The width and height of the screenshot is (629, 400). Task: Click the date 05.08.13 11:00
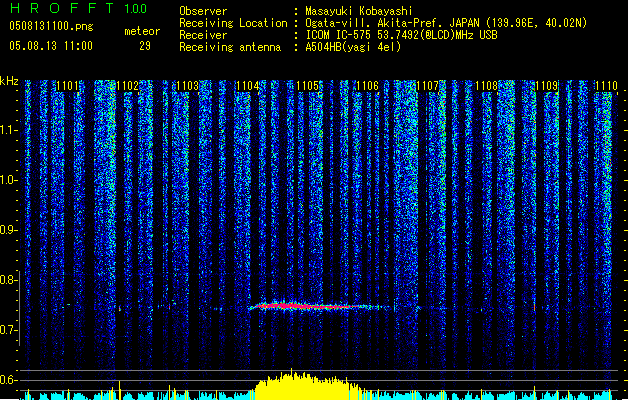coord(51,46)
